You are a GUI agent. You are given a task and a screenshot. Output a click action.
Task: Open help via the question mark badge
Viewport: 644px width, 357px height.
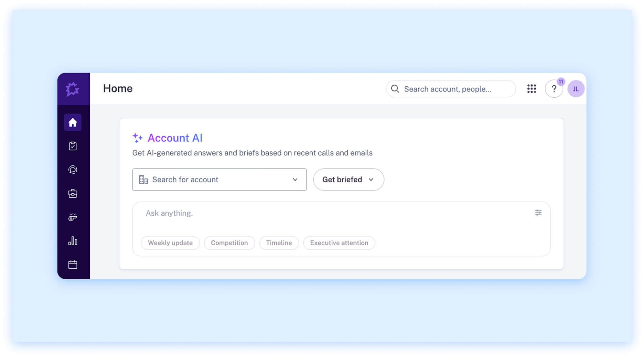pos(554,89)
